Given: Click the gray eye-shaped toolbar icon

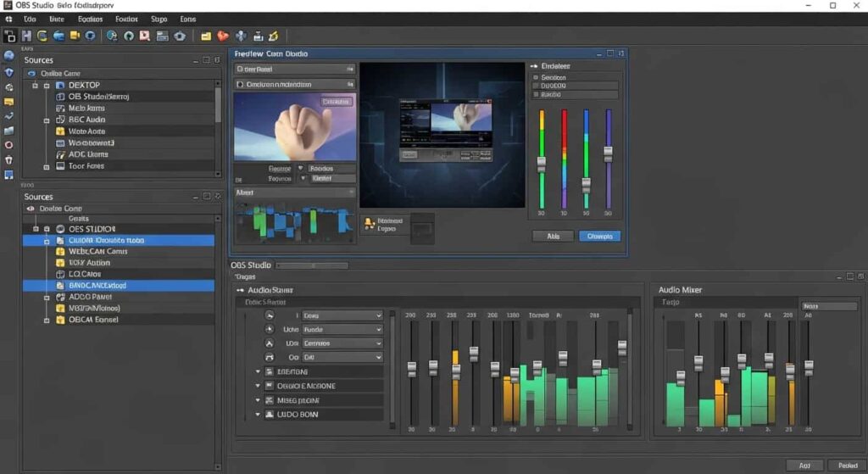Looking at the screenshot, I should tap(180, 36).
